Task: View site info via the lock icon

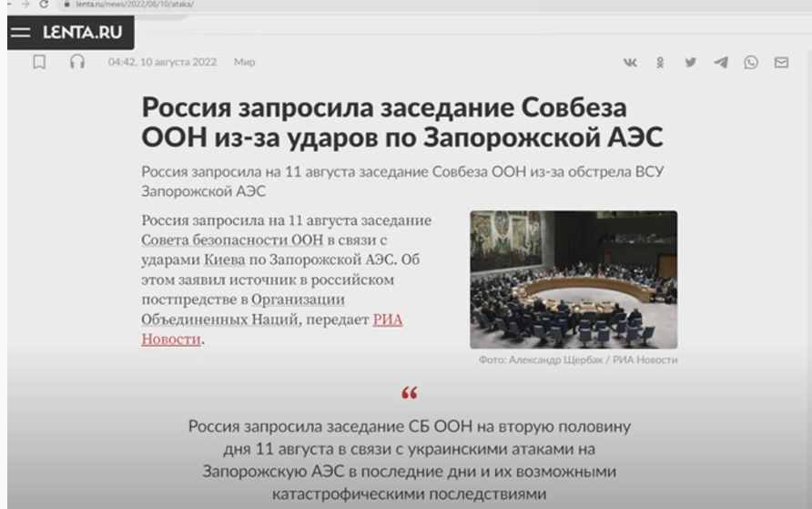Action: [66, 5]
